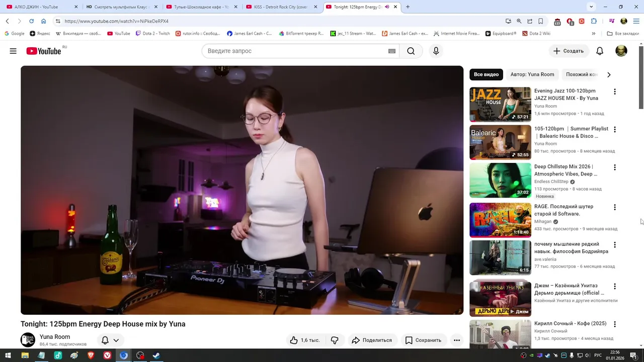
Task: Open the browser home button
Action: click(44, 21)
